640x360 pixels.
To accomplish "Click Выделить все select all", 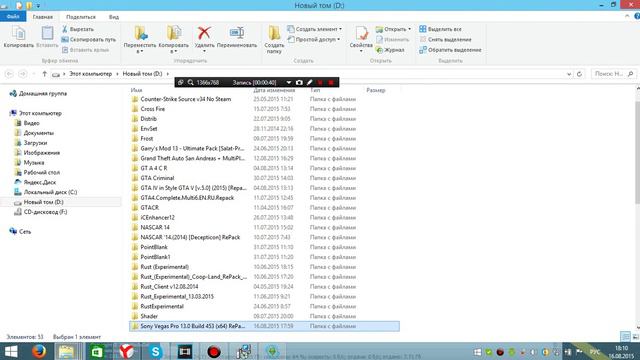I will pyautogui.click(x=440, y=29).
